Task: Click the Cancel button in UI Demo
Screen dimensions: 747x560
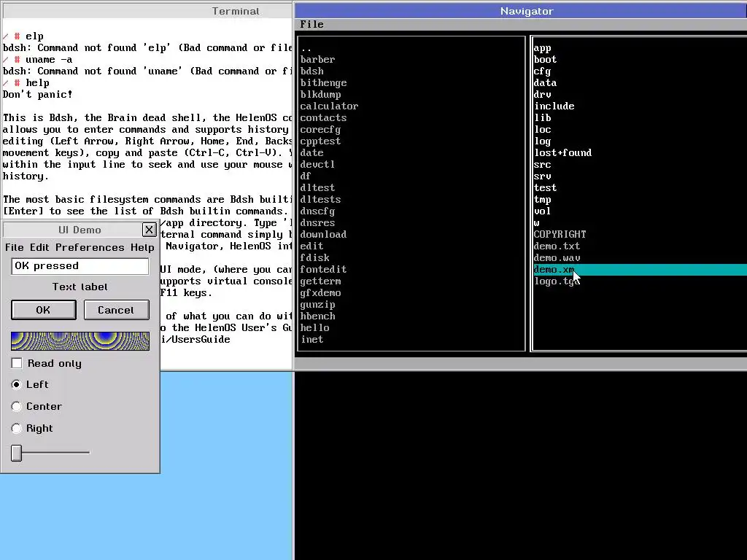Action: [x=116, y=310]
